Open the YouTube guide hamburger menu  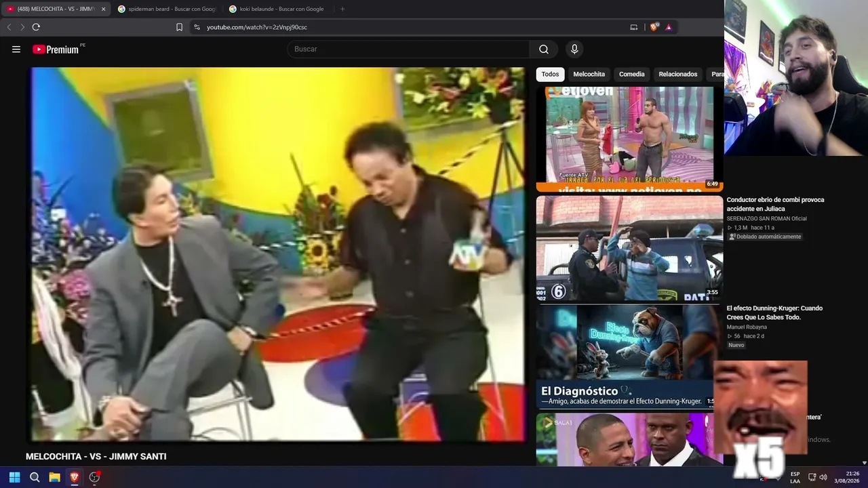(16, 49)
